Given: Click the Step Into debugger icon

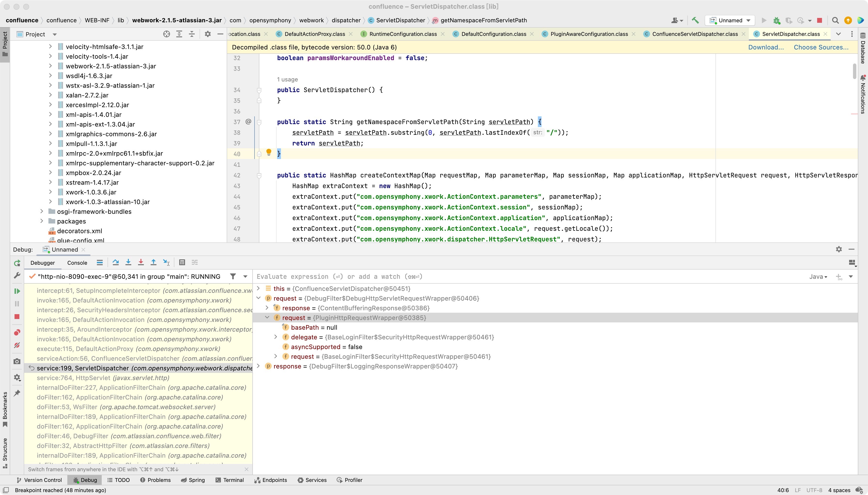Looking at the screenshot, I should coord(128,262).
